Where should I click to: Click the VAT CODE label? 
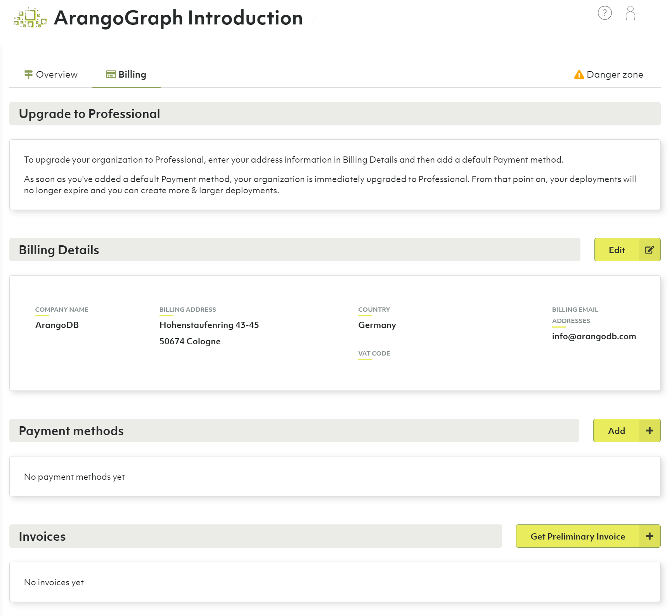[x=374, y=353]
